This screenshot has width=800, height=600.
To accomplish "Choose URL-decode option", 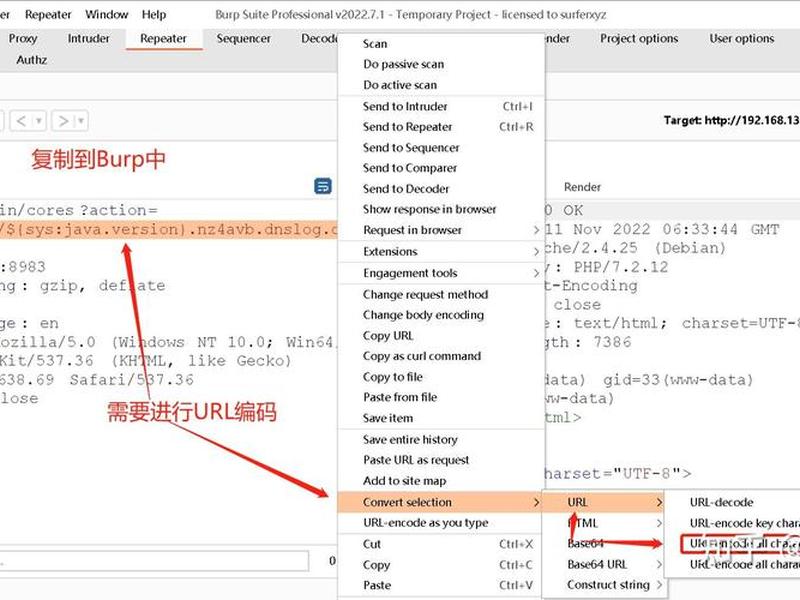I will (733, 502).
